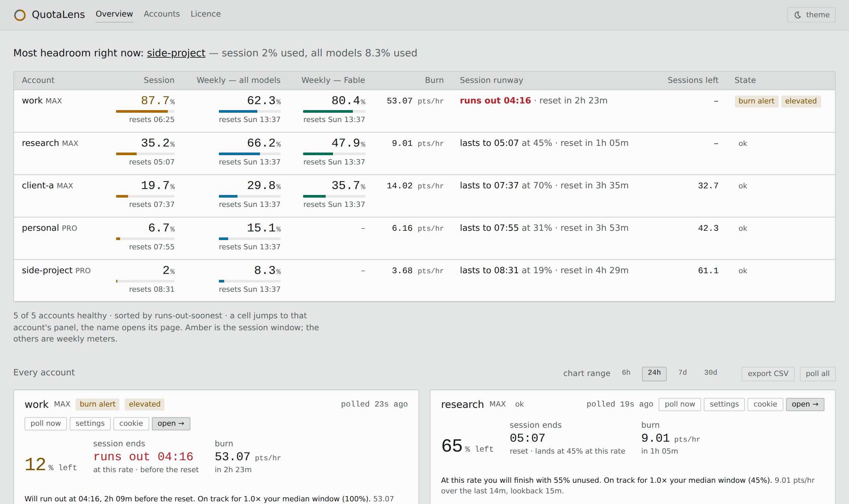Switch to the Accounts tab
Viewport: 849px width, 504px height.
pyautogui.click(x=162, y=14)
